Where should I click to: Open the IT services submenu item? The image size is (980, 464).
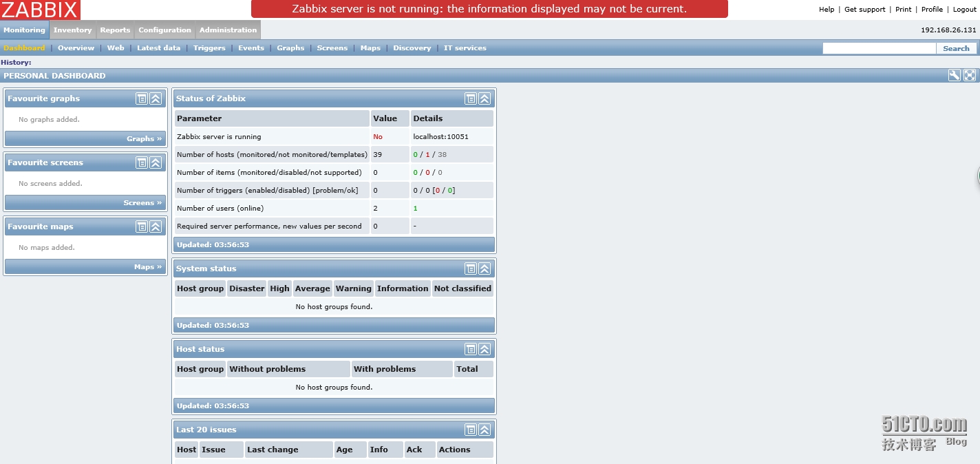(465, 48)
